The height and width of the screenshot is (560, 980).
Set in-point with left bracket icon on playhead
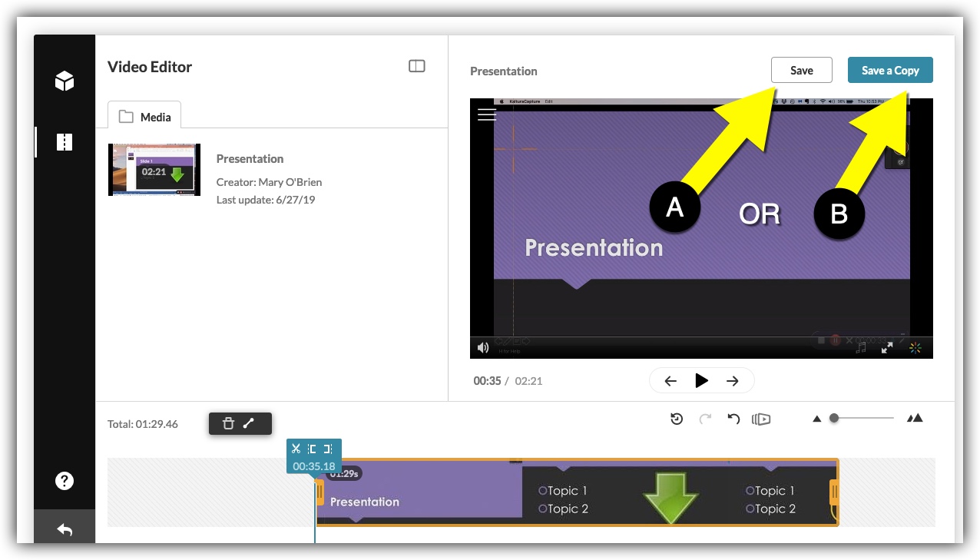tap(313, 449)
